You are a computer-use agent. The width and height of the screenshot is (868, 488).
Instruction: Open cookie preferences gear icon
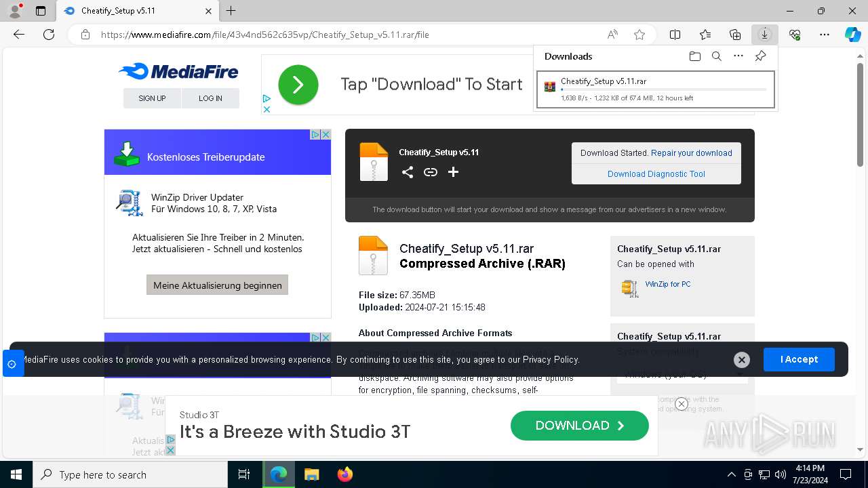[12, 364]
